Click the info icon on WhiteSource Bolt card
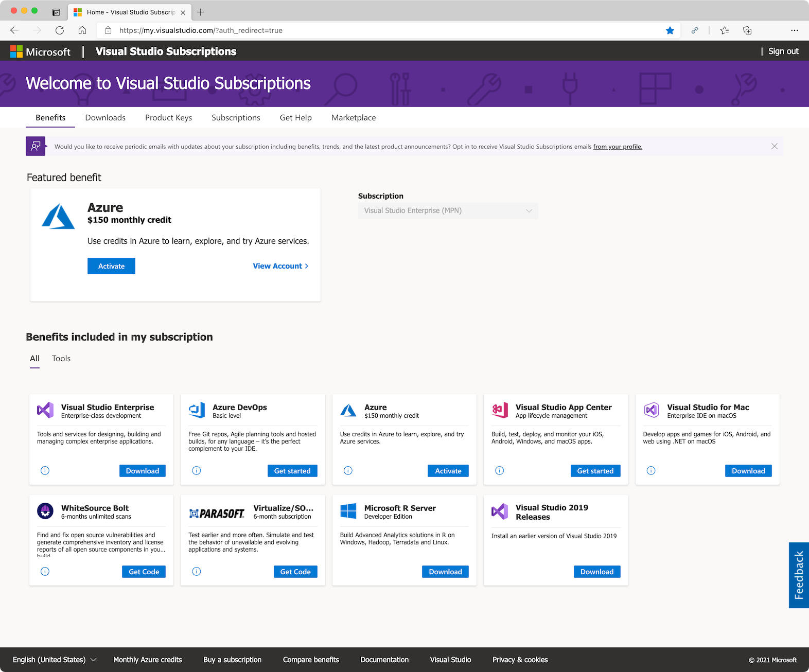 45,571
